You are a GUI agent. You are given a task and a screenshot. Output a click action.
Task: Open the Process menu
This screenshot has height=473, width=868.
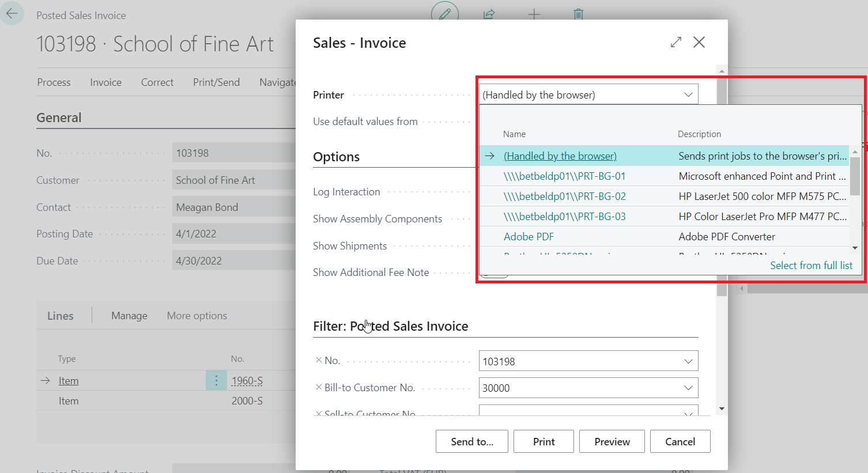(x=54, y=82)
